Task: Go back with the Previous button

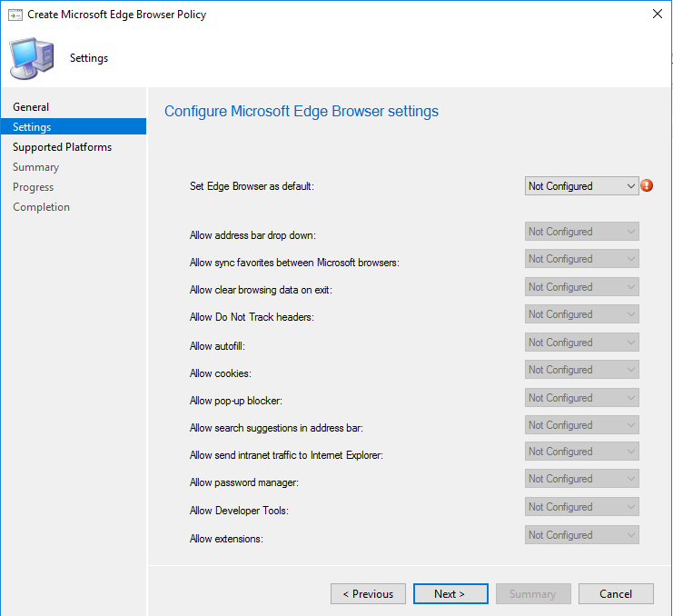Action: coord(368,594)
